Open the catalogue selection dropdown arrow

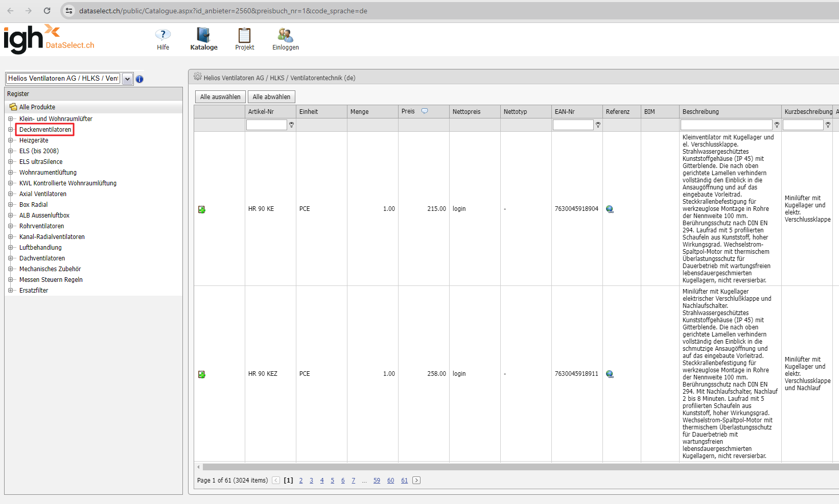tap(127, 79)
